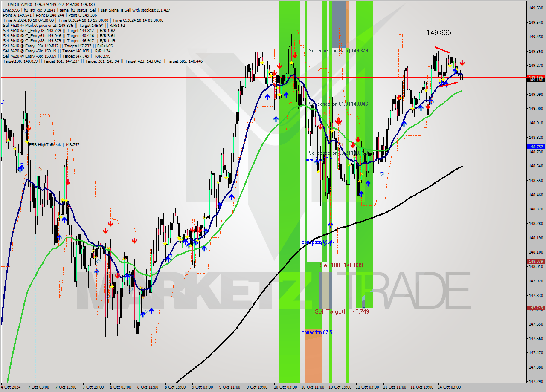Click the '10 Oct 03:00' time label
The width and height of the screenshot is (546, 392).
(x=285, y=387)
